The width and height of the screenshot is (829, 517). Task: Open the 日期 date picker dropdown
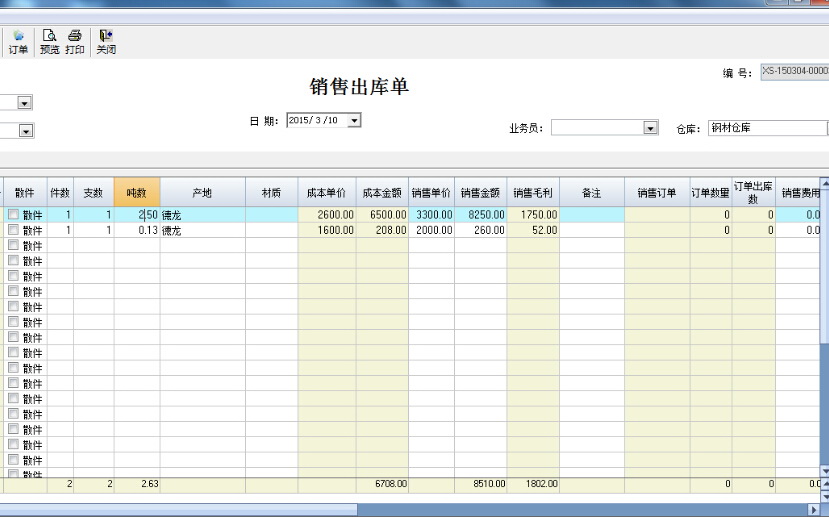tap(354, 121)
